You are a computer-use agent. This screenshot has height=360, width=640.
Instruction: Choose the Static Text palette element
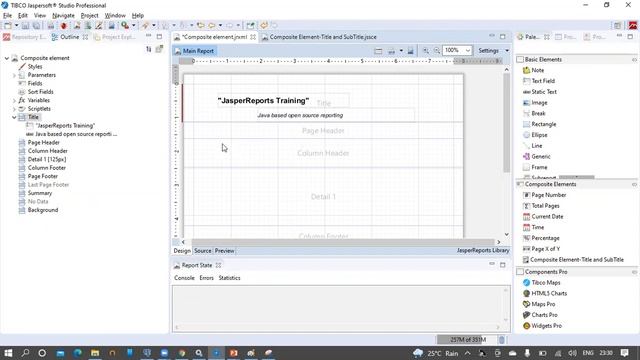pyautogui.click(x=540, y=92)
